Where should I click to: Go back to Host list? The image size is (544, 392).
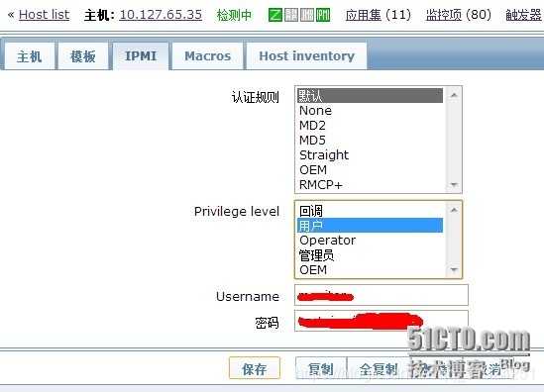coord(44,15)
